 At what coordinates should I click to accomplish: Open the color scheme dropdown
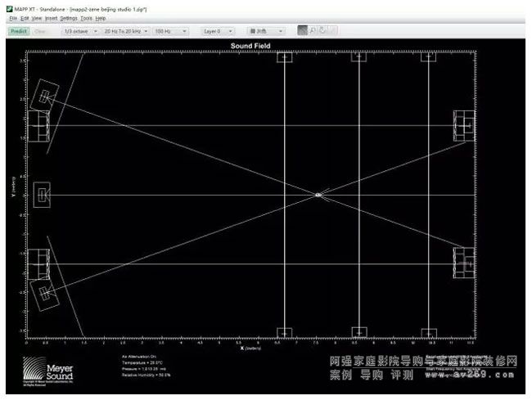pyautogui.click(x=266, y=31)
